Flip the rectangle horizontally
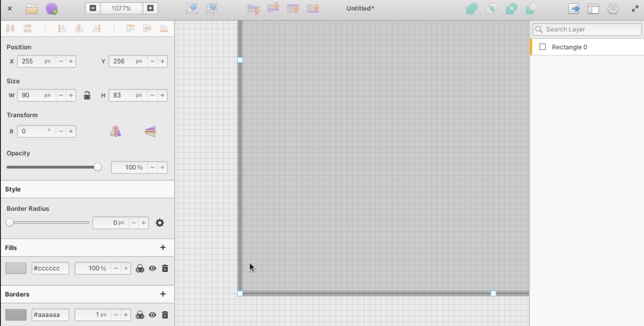The height and width of the screenshot is (326, 644). pos(116,132)
